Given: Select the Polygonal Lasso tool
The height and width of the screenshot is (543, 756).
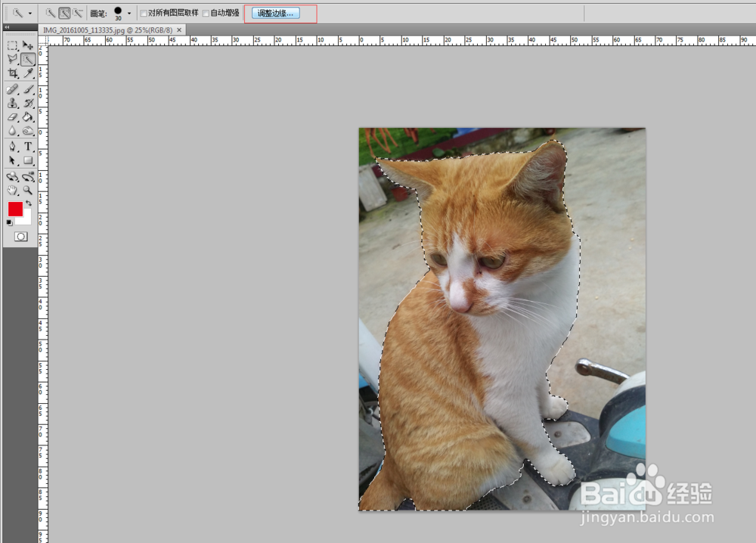Looking at the screenshot, I should [x=13, y=59].
